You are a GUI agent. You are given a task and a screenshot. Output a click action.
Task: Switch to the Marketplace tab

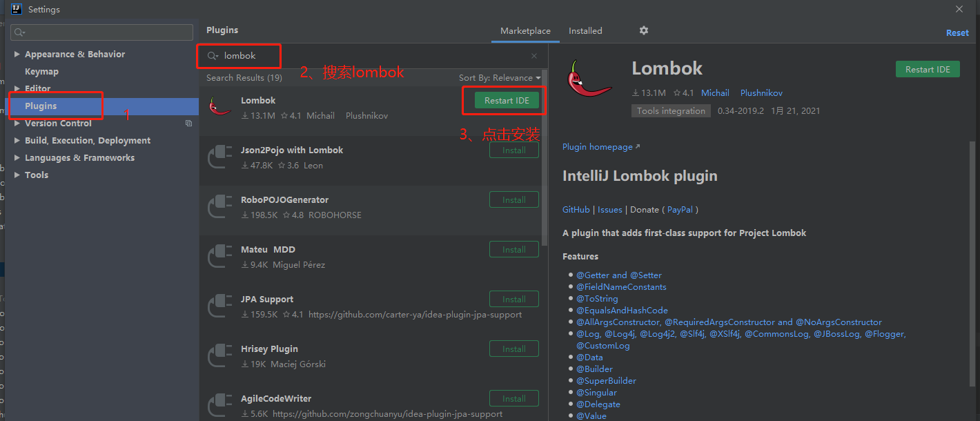[x=525, y=31]
